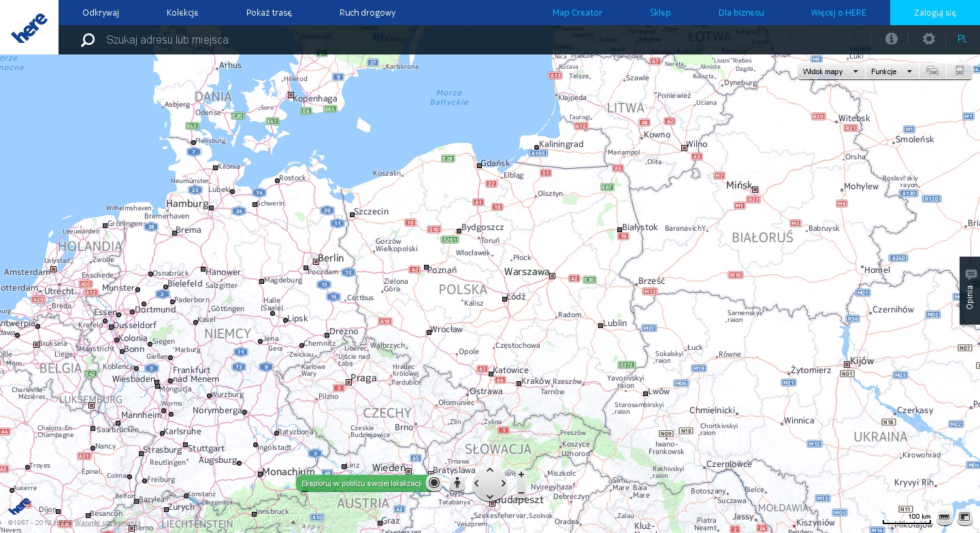The image size is (980, 533).
Task: Expand the Widok mapy dropdown
Action: 830,71
